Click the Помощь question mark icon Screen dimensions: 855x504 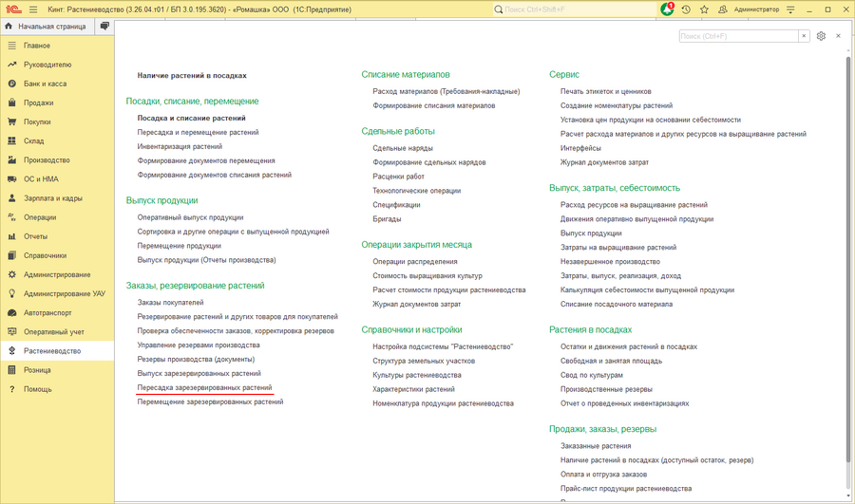(12, 389)
